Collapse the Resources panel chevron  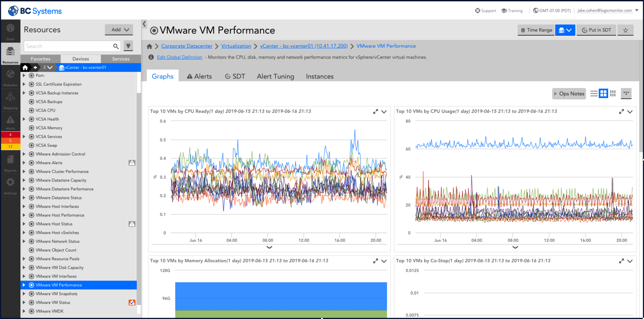pos(144,24)
